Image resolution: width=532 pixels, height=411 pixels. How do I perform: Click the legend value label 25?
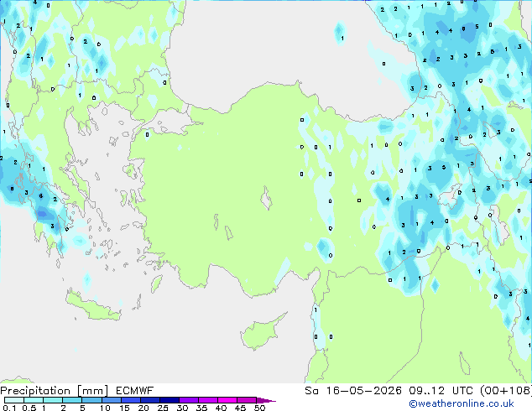[x=163, y=408]
